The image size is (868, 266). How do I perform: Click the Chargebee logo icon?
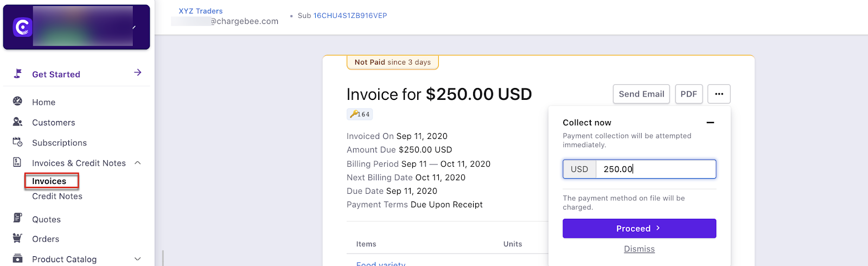23,27
